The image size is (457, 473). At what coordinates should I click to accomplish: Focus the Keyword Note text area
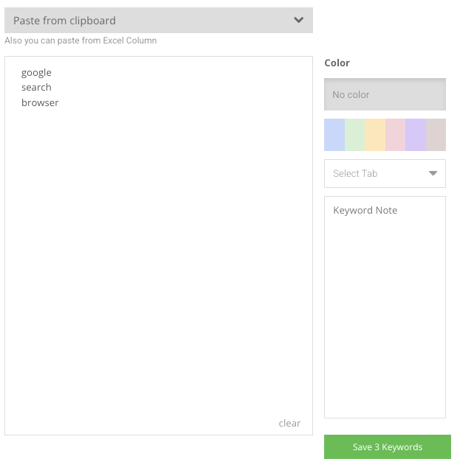coord(385,307)
